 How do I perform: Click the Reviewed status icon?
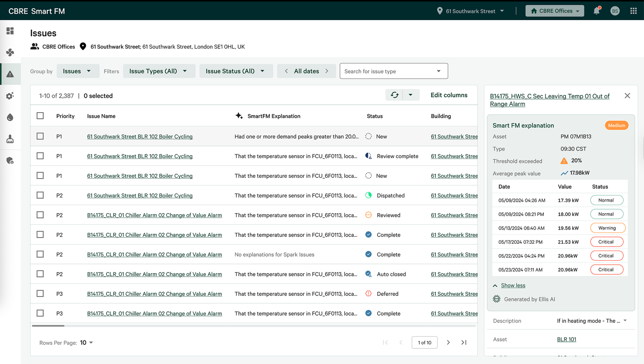click(368, 215)
